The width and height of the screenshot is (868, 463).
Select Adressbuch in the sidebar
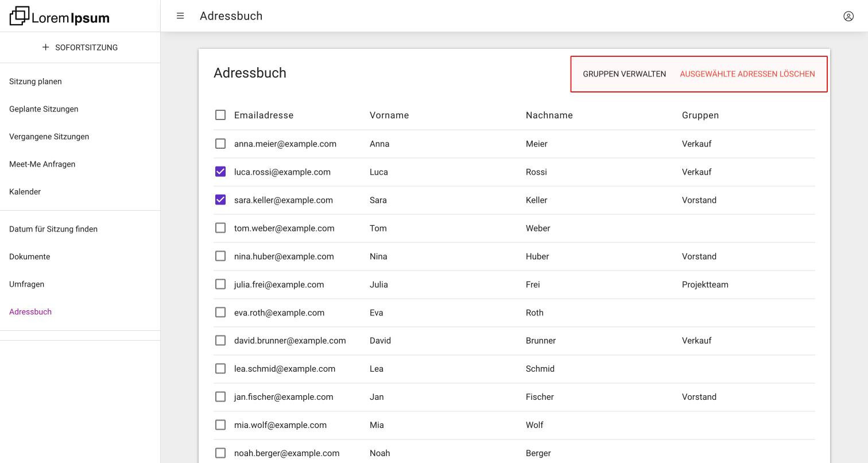click(30, 312)
